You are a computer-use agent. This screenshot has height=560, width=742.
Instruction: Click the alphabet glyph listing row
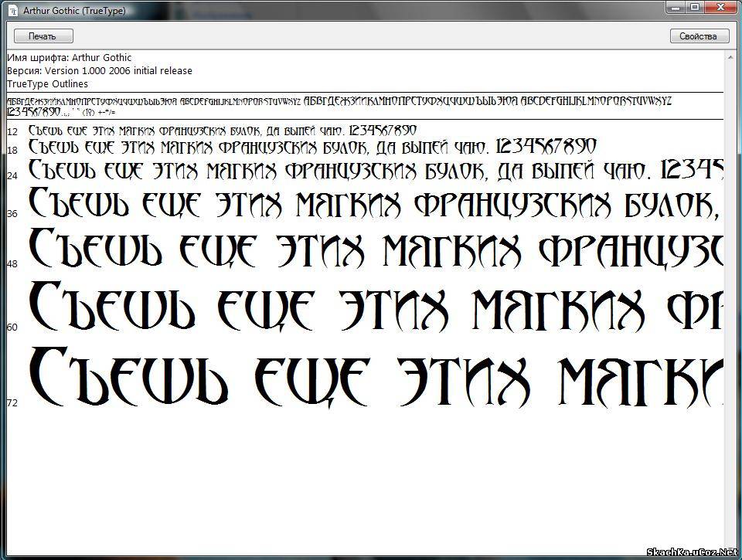coord(339,101)
